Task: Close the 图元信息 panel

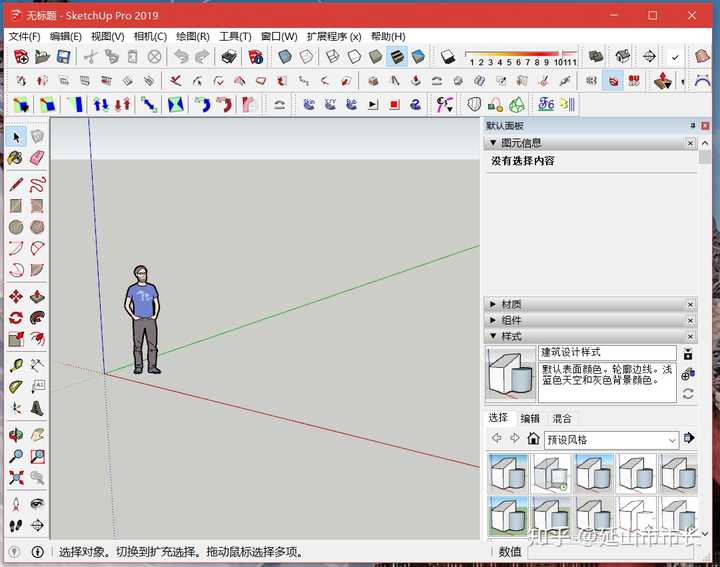Action: coord(690,143)
